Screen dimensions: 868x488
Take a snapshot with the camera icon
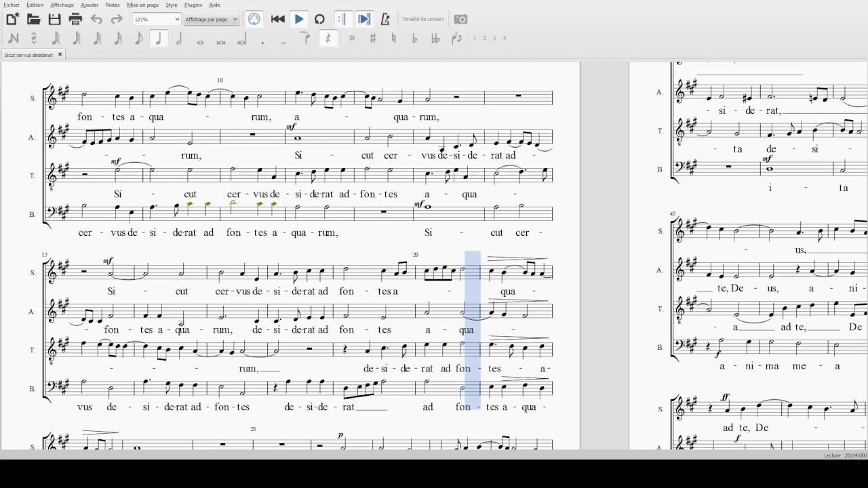[460, 19]
